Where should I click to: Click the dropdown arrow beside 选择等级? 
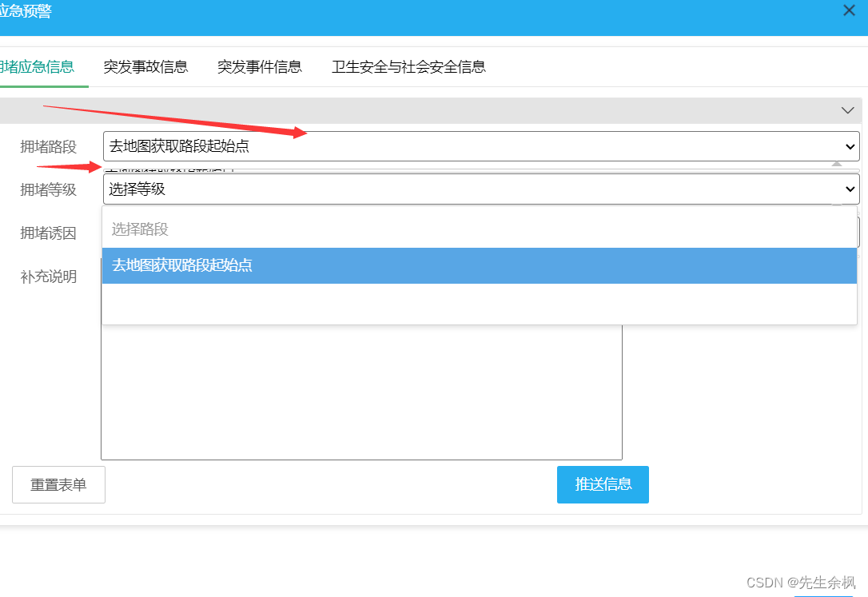coord(849,189)
